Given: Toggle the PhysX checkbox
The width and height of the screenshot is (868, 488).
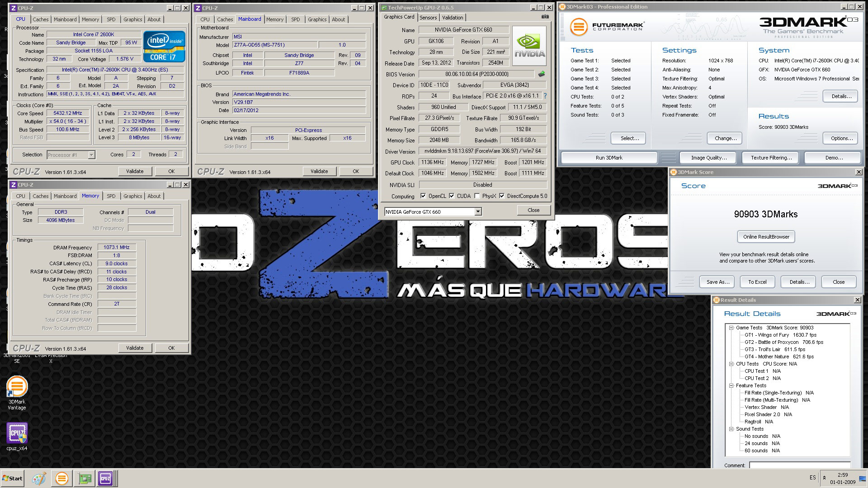Looking at the screenshot, I should (x=477, y=196).
